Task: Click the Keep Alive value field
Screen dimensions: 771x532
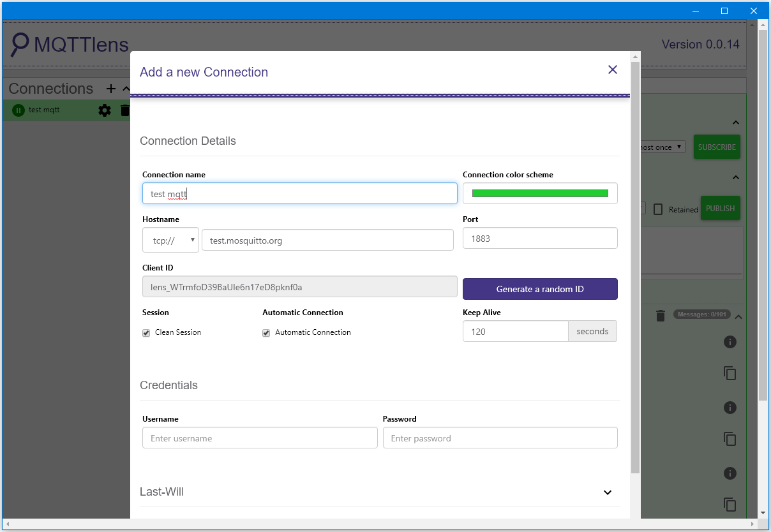Action: (516, 331)
